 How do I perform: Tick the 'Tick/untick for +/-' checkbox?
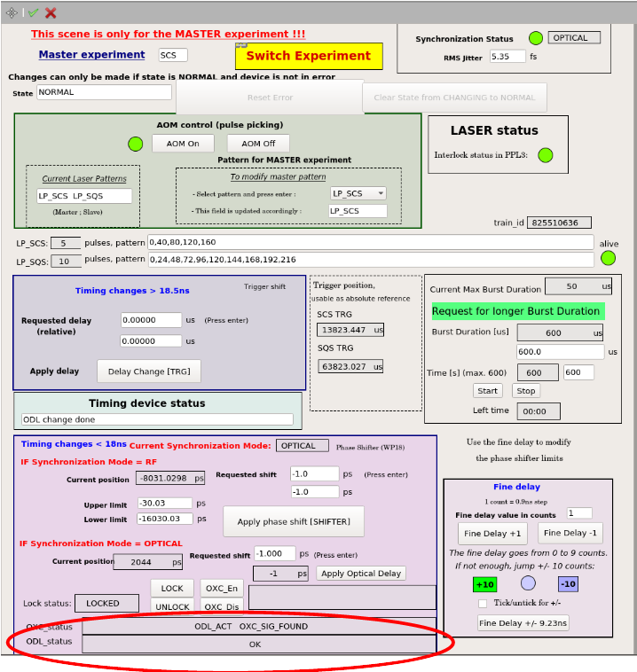[483, 603]
